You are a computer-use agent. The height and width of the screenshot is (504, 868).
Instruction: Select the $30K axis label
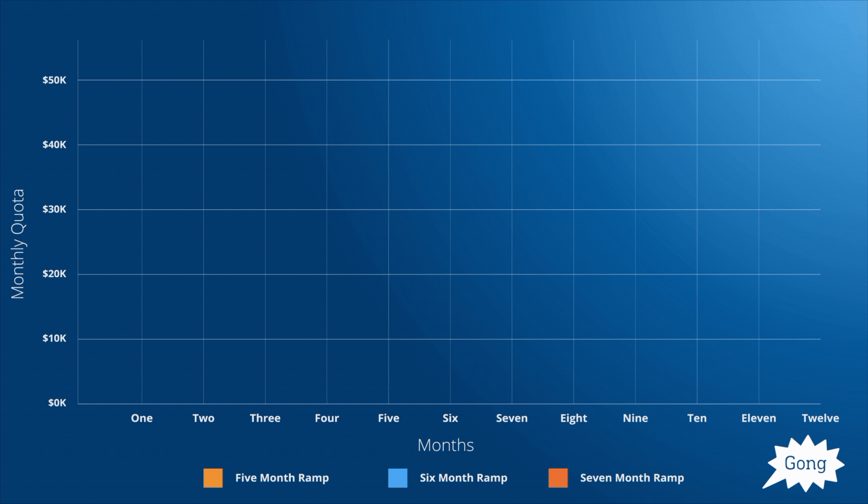coord(54,209)
